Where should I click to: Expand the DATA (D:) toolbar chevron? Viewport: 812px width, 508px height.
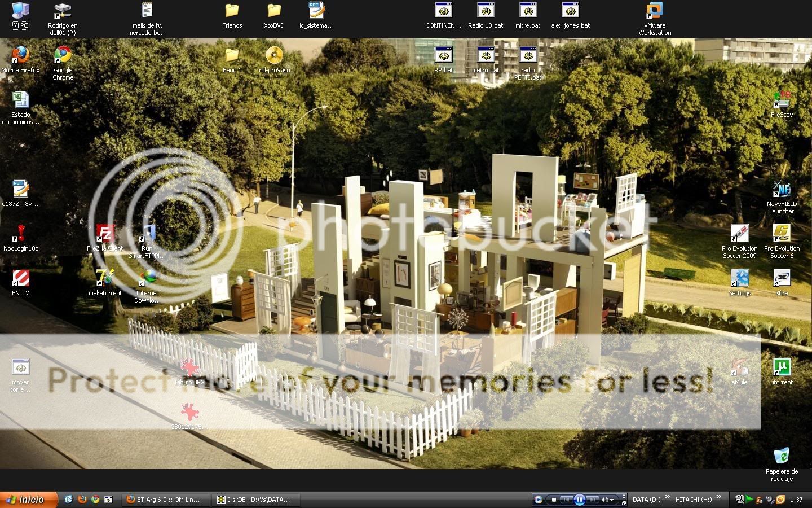pyautogui.click(x=668, y=497)
